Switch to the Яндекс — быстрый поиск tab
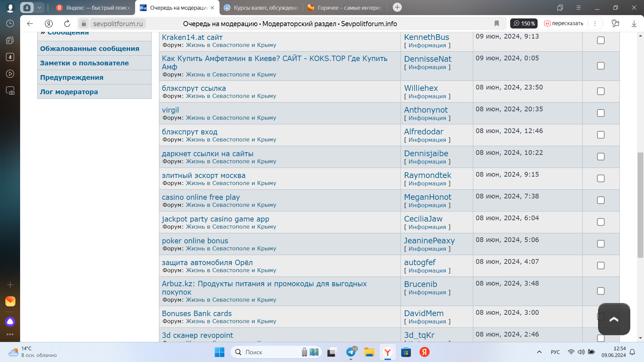The height and width of the screenshot is (362, 644). [x=94, y=7]
